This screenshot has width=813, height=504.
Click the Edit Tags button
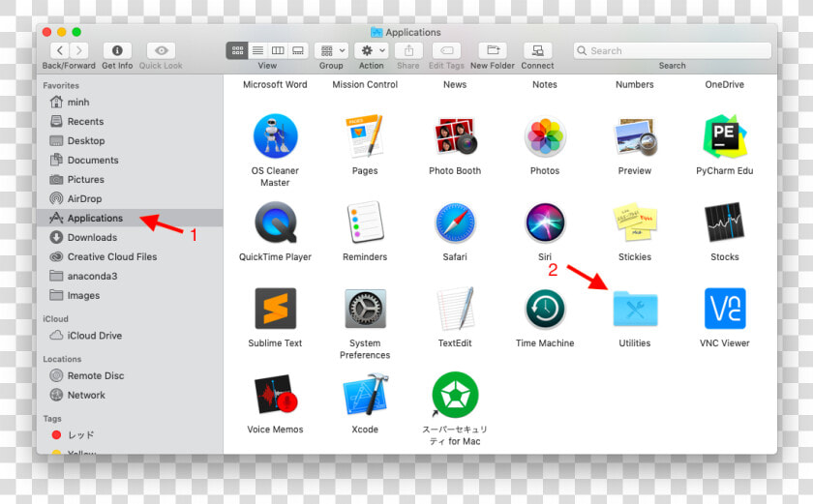tap(446, 50)
